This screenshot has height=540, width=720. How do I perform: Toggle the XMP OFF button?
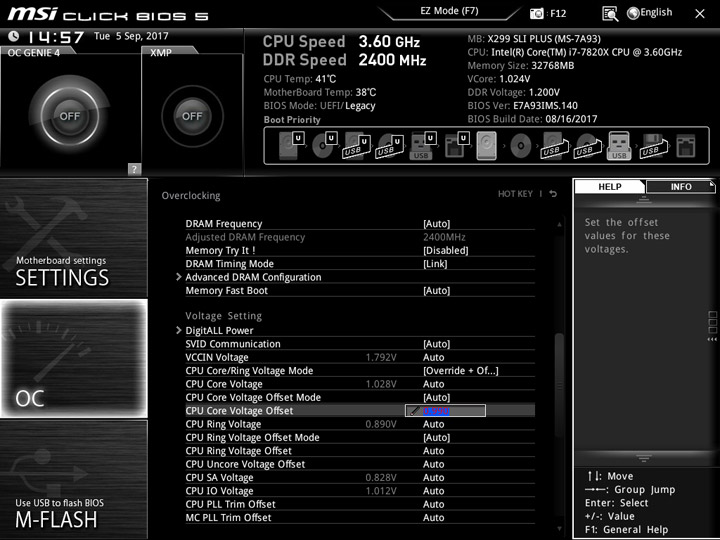192,116
